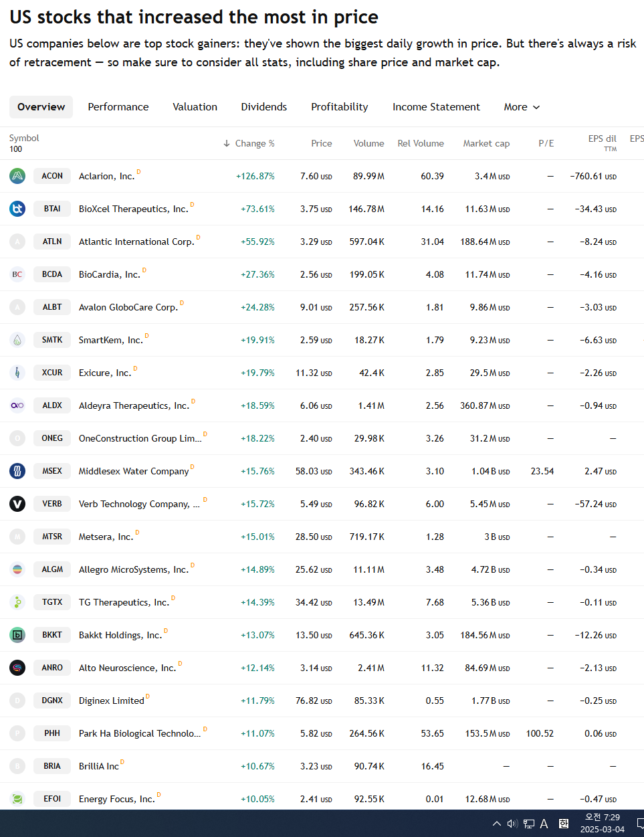Sort by the Volume column header
Viewport: 644px width, 837px height.
click(368, 143)
